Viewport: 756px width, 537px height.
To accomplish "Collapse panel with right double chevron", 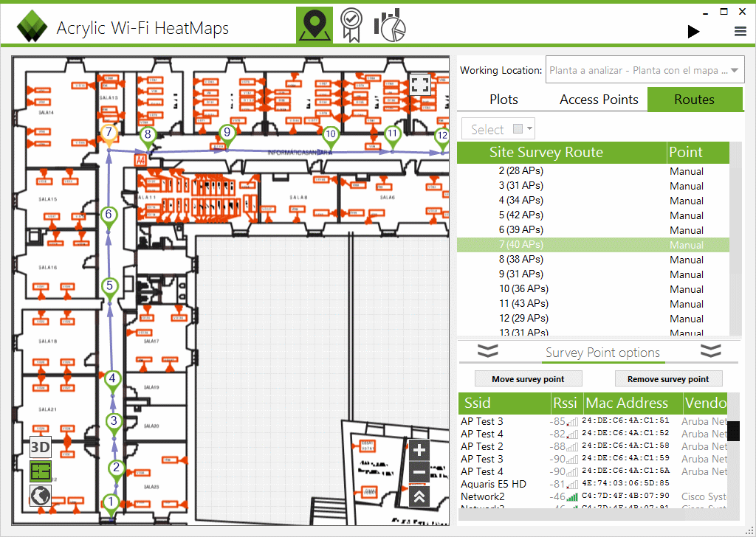I will [x=711, y=351].
